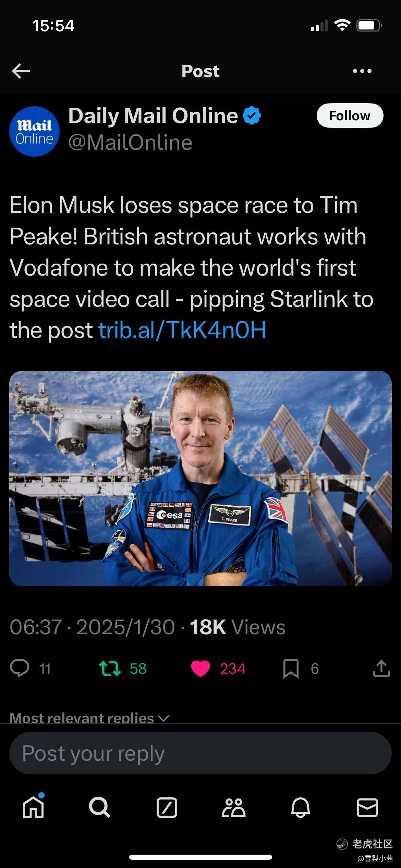Open the Messages envelope icon

point(367,807)
